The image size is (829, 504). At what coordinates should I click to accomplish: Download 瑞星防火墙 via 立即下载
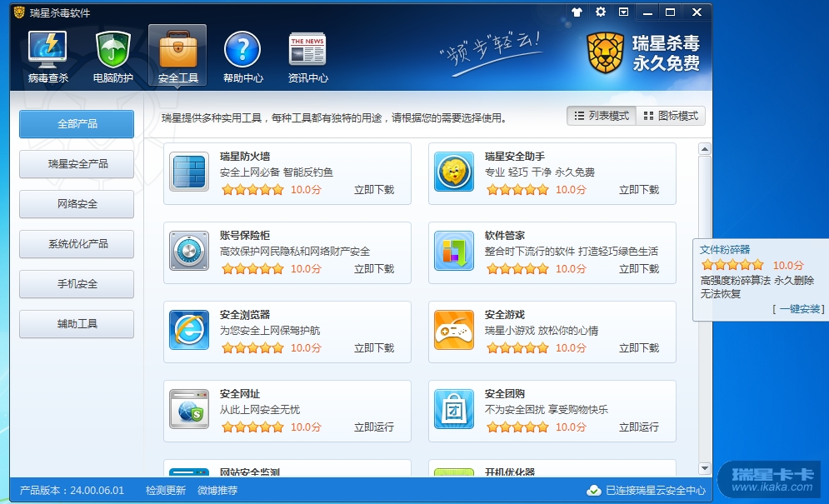[x=374, y=189]
